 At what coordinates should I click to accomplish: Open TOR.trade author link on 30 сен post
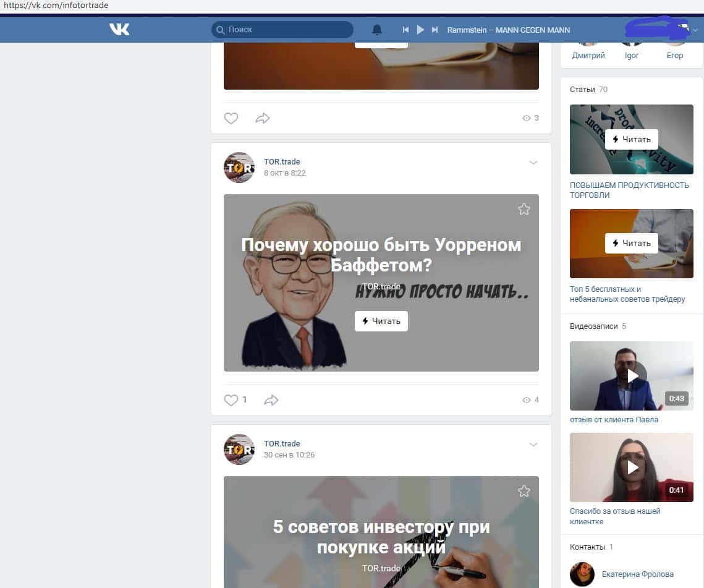coord(282,443)
